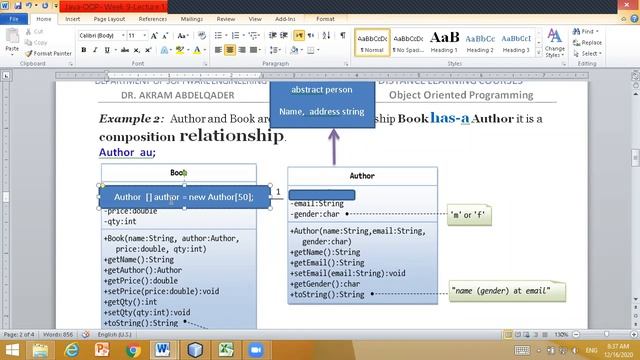Switch to Format tab
The image size is (640, 360).
pos(325,19)
